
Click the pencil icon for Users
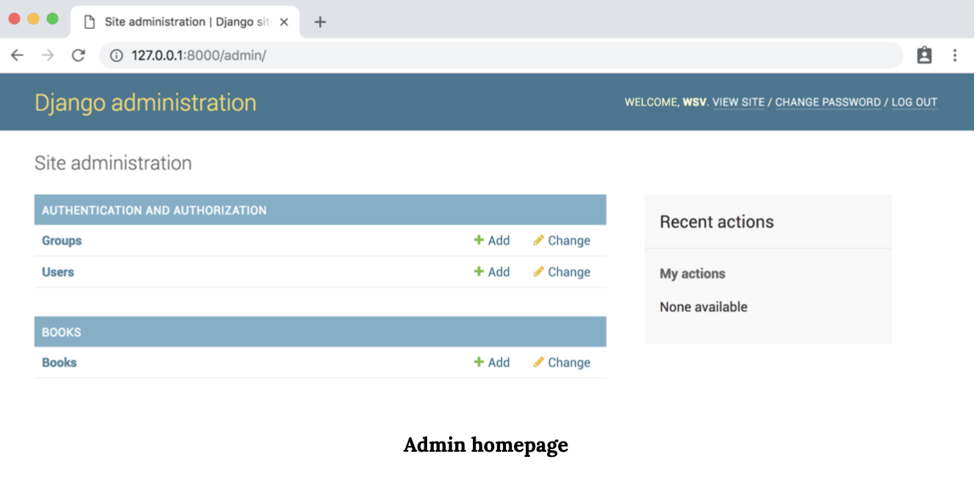(538, 271)
